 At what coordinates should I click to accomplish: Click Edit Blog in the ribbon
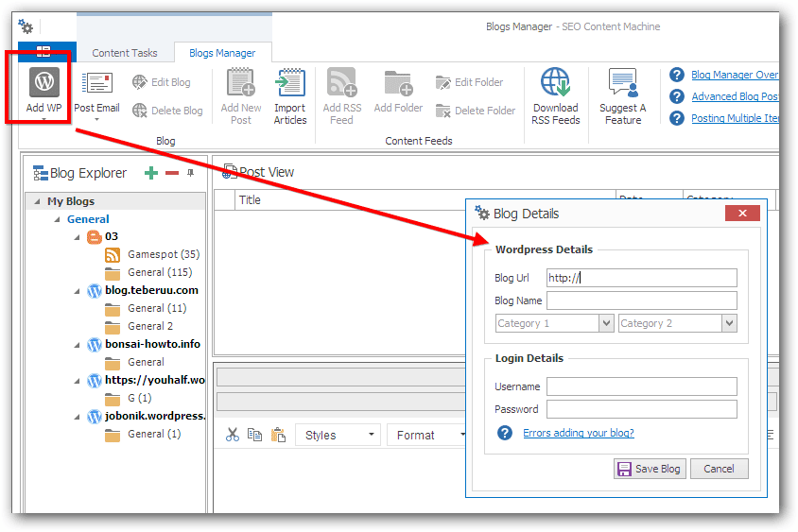[x=162, y=82]
